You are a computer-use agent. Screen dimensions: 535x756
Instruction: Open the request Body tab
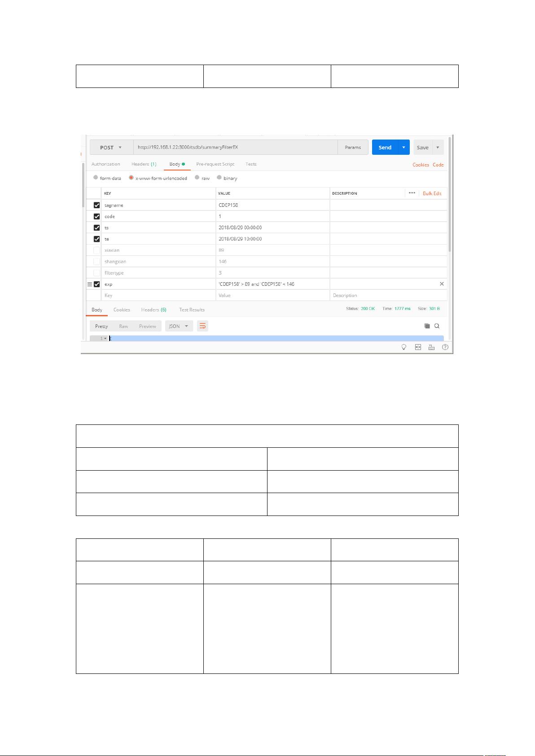point(177,164)
